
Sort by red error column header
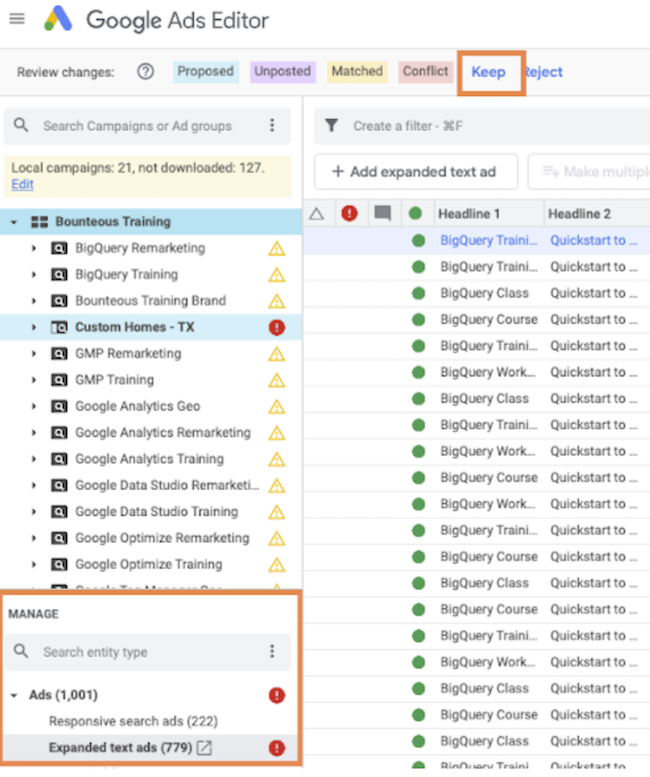[x=350, y=214]
